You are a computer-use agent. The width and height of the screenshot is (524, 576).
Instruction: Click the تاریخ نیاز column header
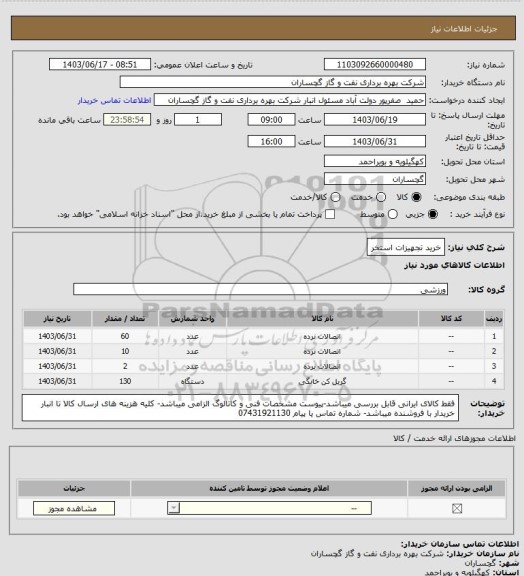(x=57, y=318)
